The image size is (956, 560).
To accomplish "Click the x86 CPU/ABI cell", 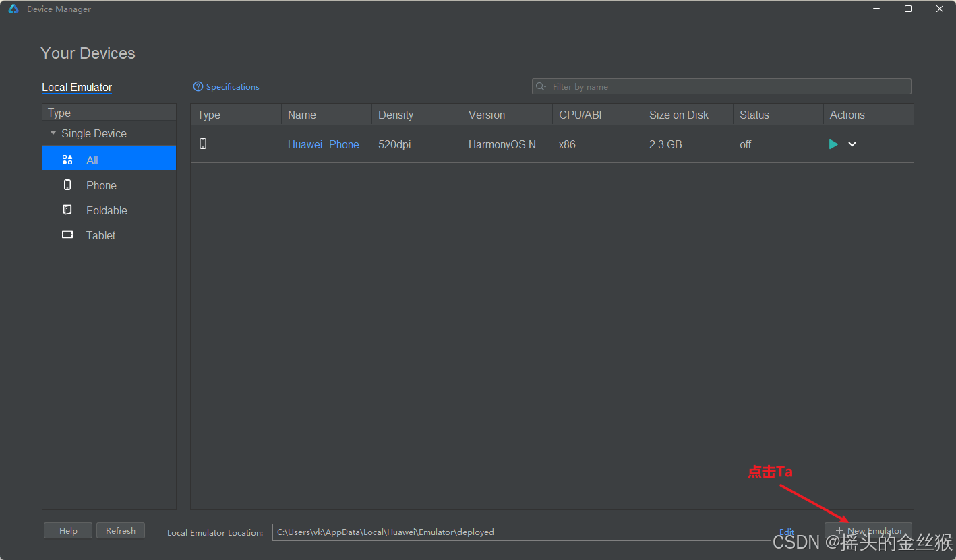I will pos(567,144).
